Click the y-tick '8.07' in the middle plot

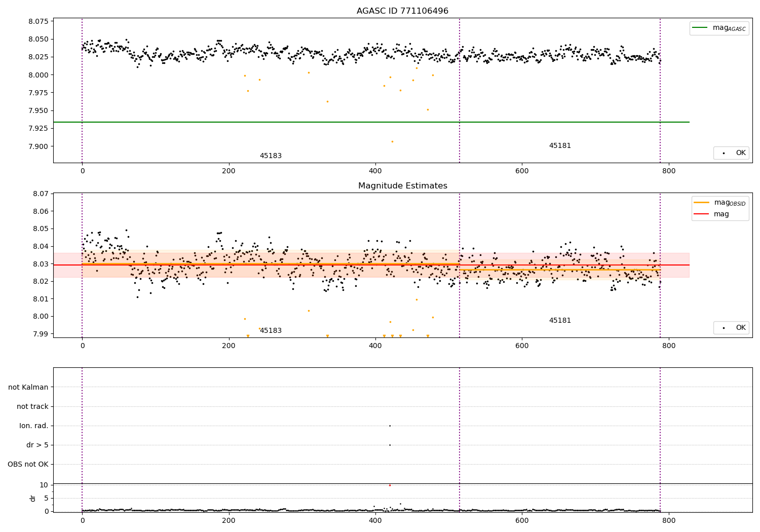pyautogui.click(x=41, y=194)
